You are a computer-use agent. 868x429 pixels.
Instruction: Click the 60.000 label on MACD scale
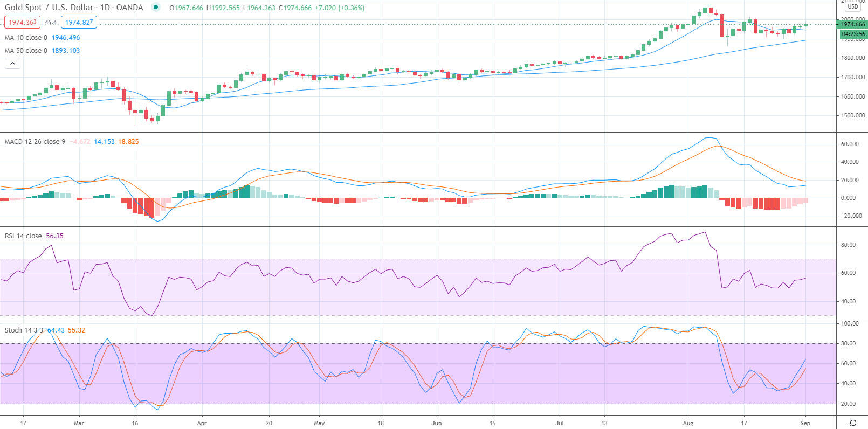click(x=850, y=144)
